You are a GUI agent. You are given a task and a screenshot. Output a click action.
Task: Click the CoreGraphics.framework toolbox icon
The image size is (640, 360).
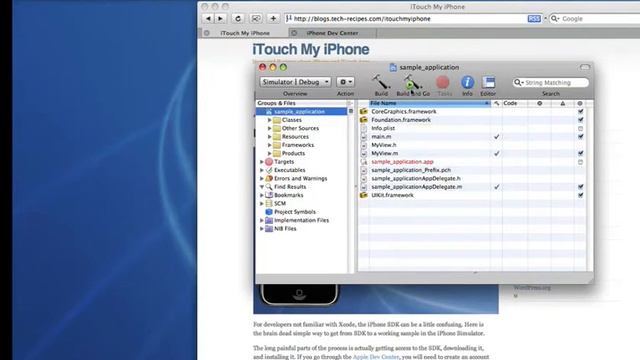click(363, 111)
